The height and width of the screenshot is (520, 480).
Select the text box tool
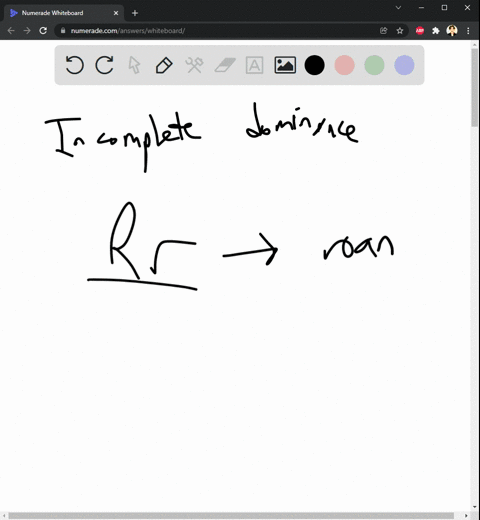(x=254, y=65)
